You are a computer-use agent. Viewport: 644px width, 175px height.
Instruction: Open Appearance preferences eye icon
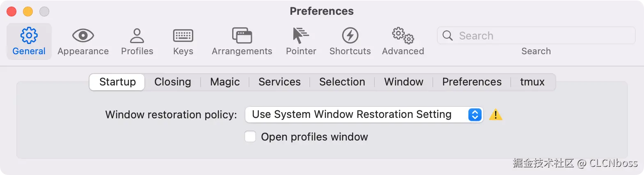[83, 36]
